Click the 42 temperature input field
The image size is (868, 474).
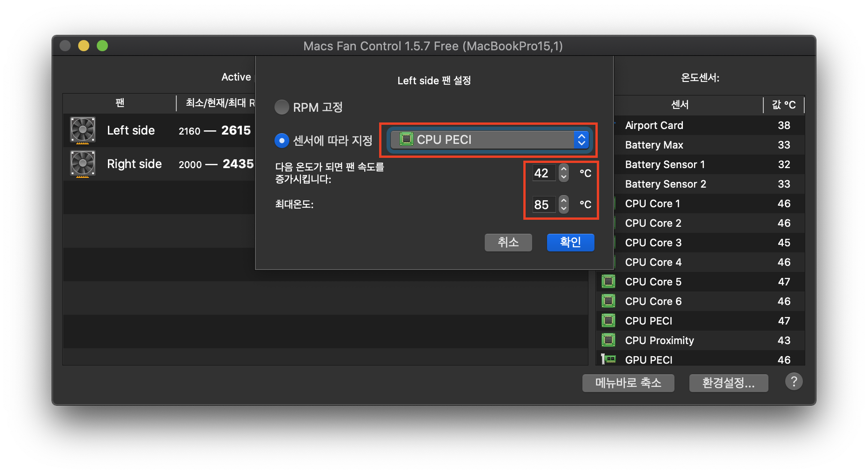tap(543, 173)
